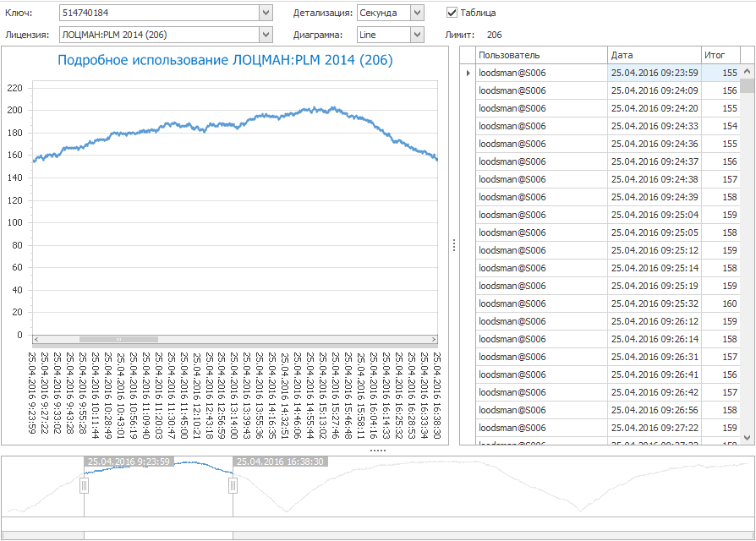Click the current row indicator arrow
The width and height of the screenshot is (756, 541).
click(468, 73)
